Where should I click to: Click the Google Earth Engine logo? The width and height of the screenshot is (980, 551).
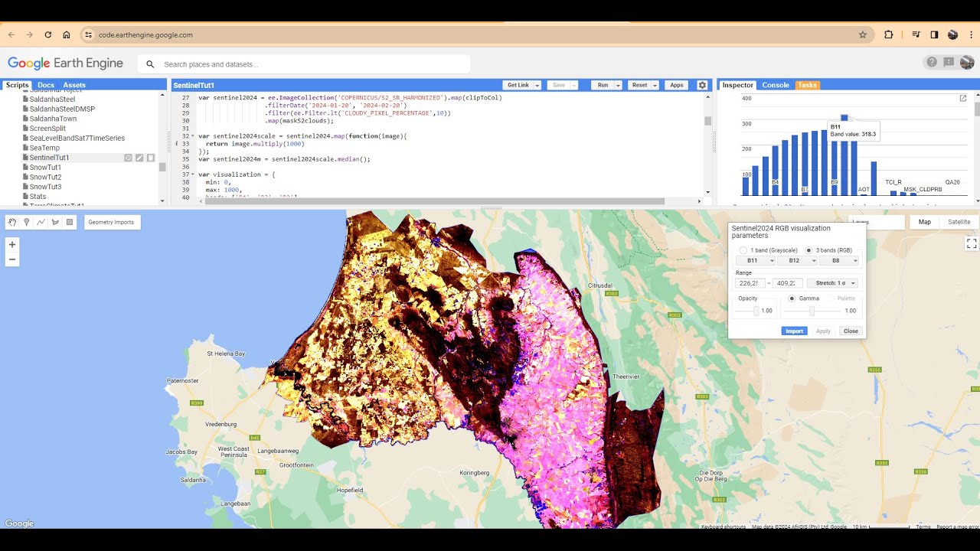(x=65, y=64)
